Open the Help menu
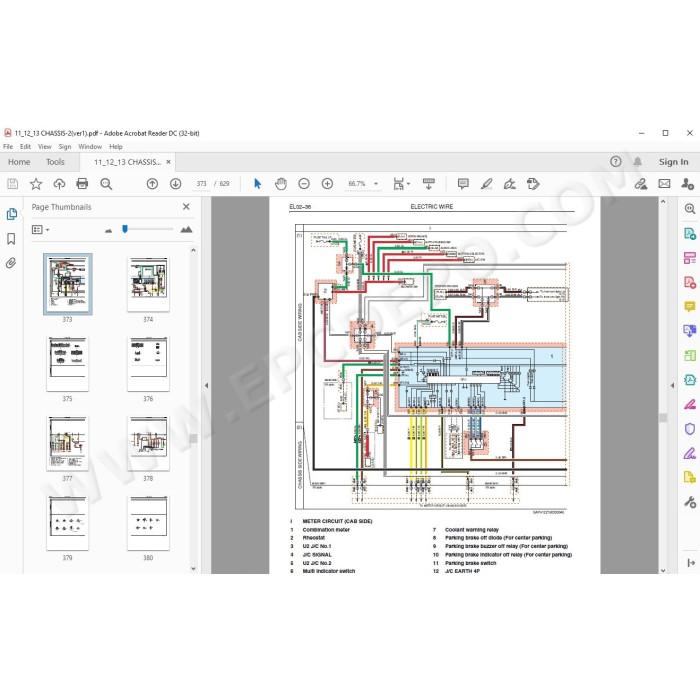Image resolution: width=700 pixels, height=700 pixels. 116,146
